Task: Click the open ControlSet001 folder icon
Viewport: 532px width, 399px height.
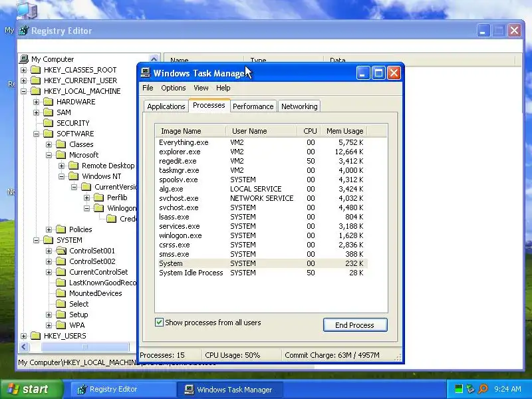Action: [x=61, y=251]
